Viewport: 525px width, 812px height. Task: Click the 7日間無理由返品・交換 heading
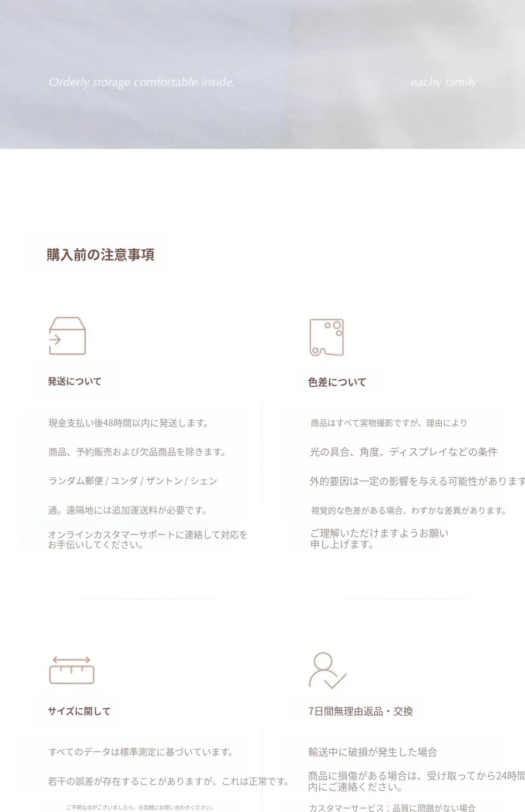coord(360,711)
